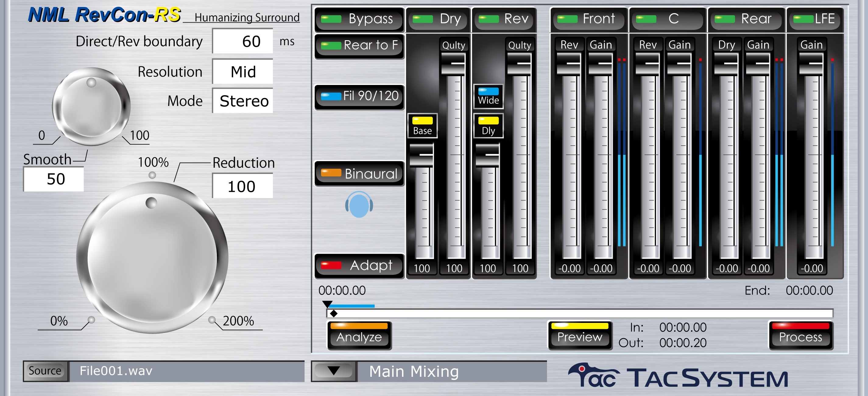868x396 pixels.
Task: Click the Rev Dly fader handle
Action: pos(487,155)
